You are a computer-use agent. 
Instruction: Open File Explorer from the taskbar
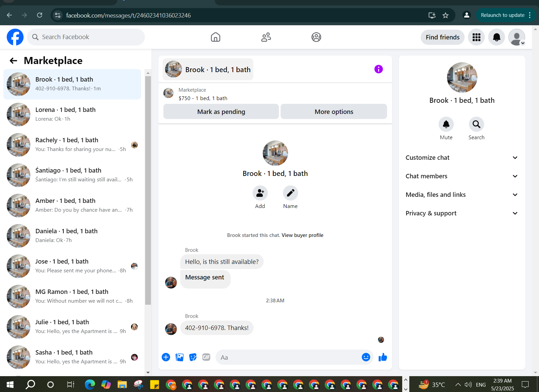click(x=122, y=384)
